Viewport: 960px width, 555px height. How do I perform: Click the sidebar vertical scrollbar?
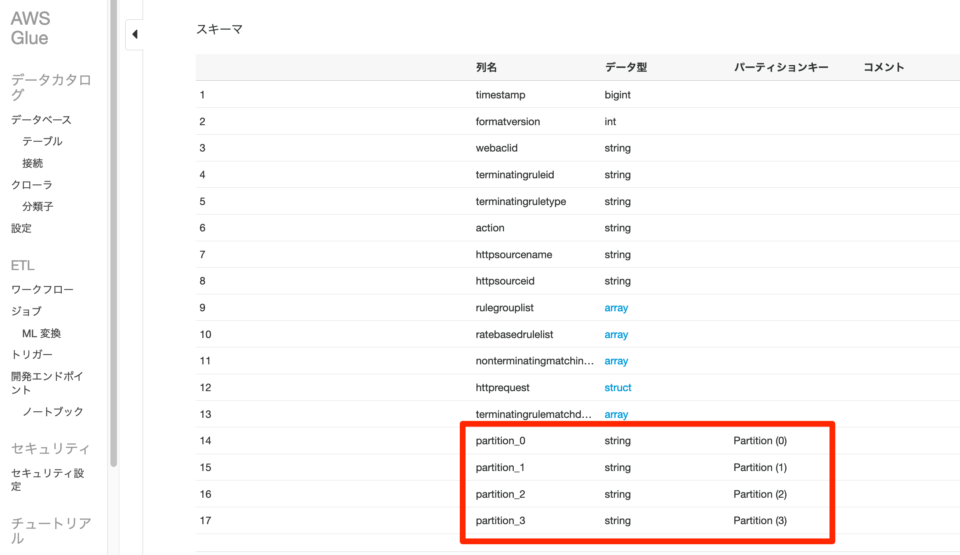113,233
